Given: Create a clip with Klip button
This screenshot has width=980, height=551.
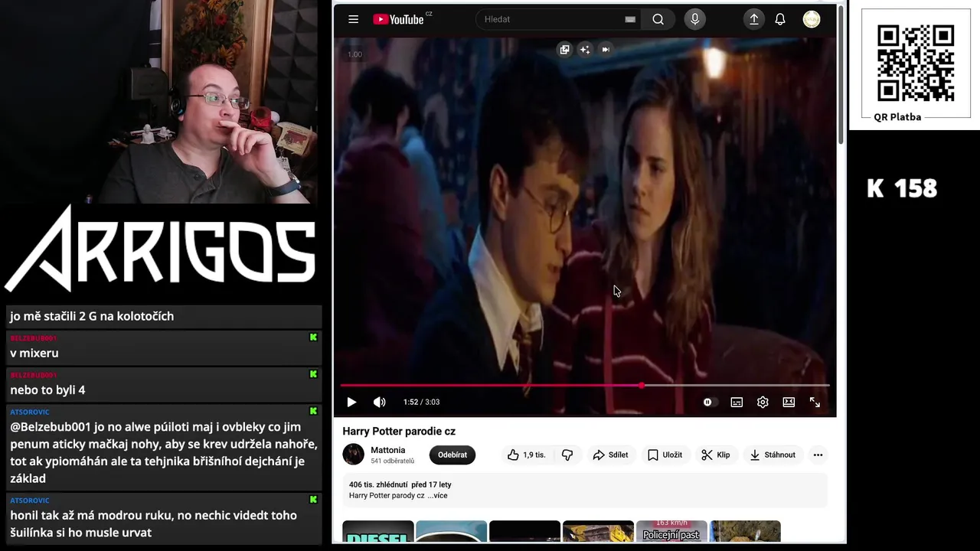Looking at the screenshot, I should point(716,455).
